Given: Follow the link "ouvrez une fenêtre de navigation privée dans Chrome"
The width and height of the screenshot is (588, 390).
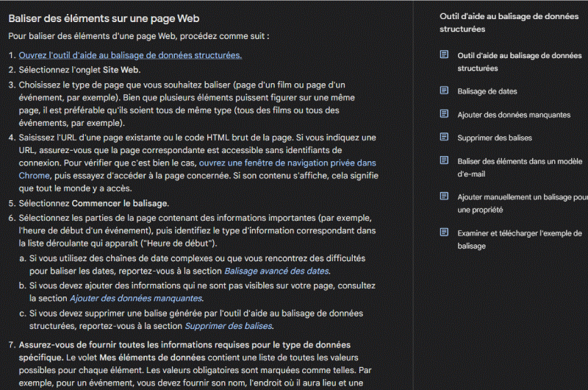Looking at the screenshot, I should [x=287, y=163].
